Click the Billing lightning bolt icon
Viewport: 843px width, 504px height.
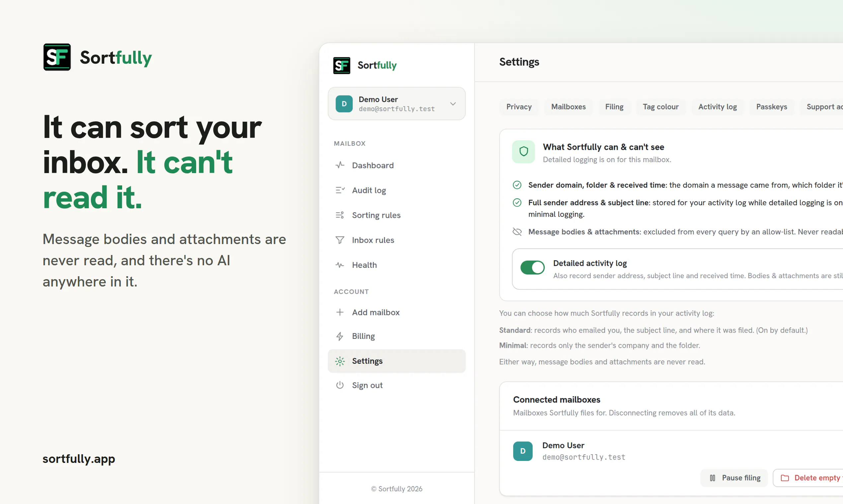(x=340, y=336)
